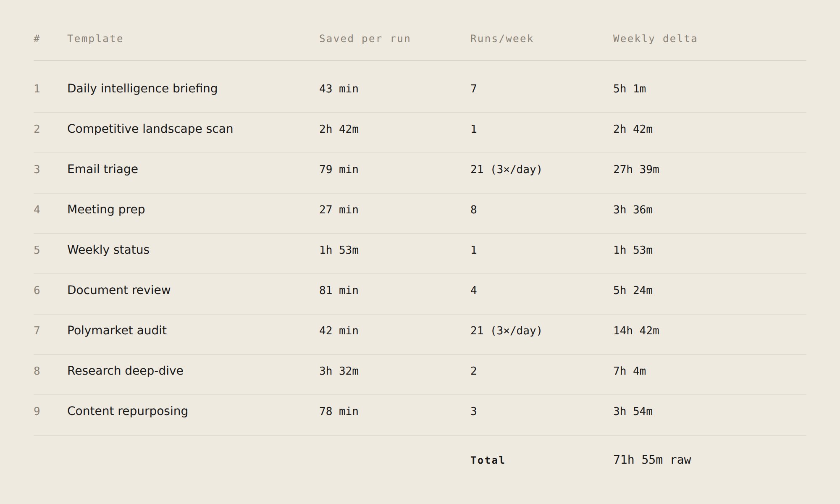Viewport: 840px width, 504px height.
Task: Select the Runs/week column header
Action: [501, 39]
